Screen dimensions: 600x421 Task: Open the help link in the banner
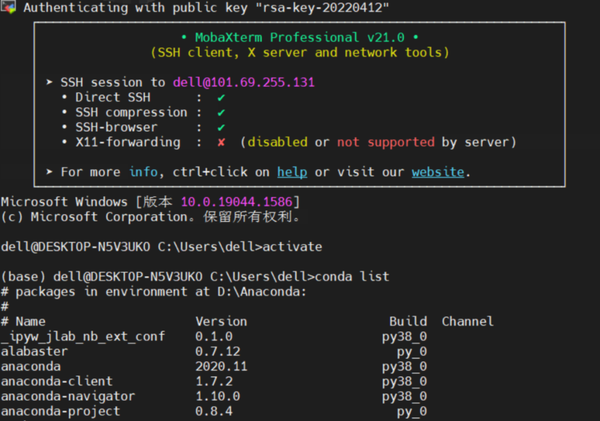[292, 172]
